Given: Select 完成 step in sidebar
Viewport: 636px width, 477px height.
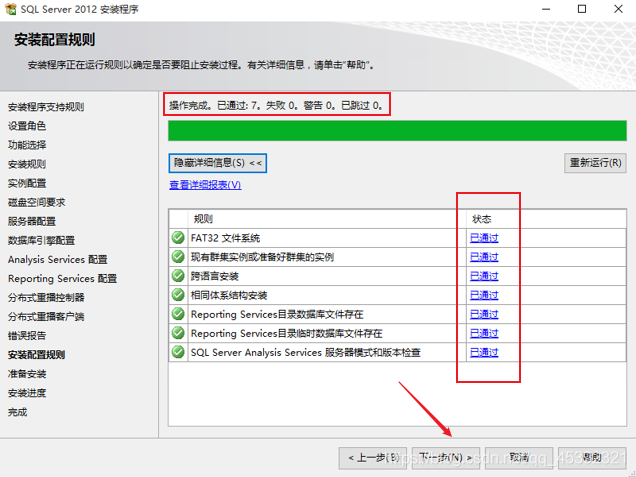Looking at the screenshot, I should (x=17, y=412).
